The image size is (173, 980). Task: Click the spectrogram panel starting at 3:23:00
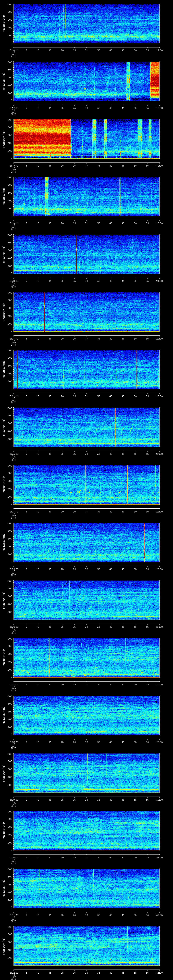click(87, 427)
